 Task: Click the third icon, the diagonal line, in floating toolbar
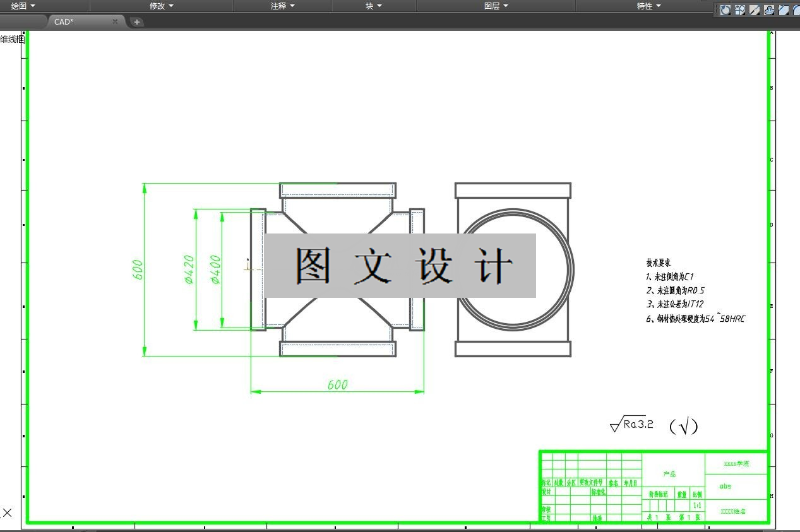pyautogui.click(x=755, y=10)
